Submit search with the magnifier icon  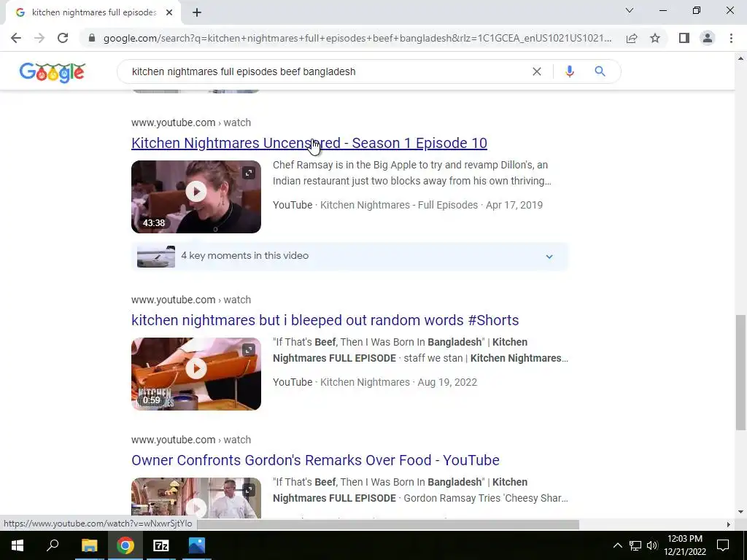pos(600,71)
